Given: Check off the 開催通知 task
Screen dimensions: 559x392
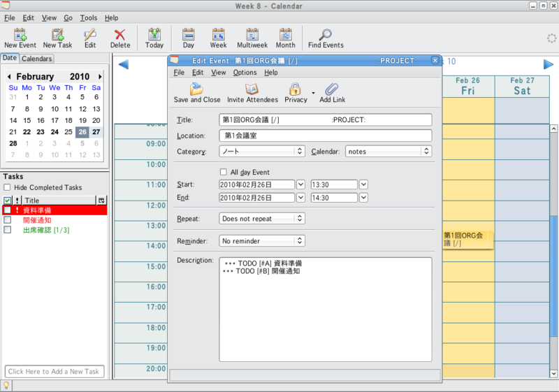Looking at the screenshot, I should tap(7, 220).
